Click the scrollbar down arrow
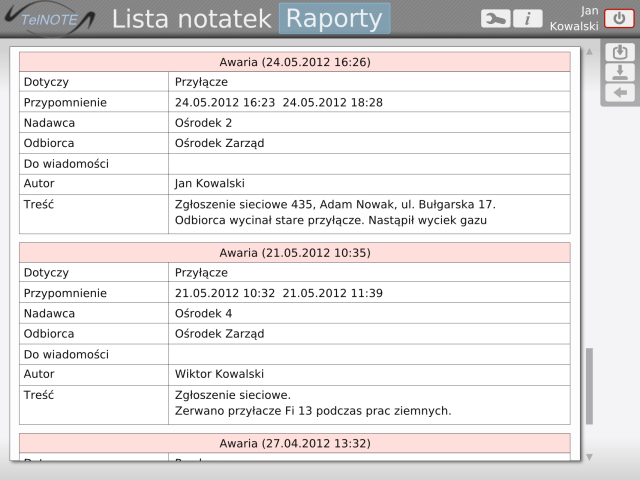 pos(589,457)
